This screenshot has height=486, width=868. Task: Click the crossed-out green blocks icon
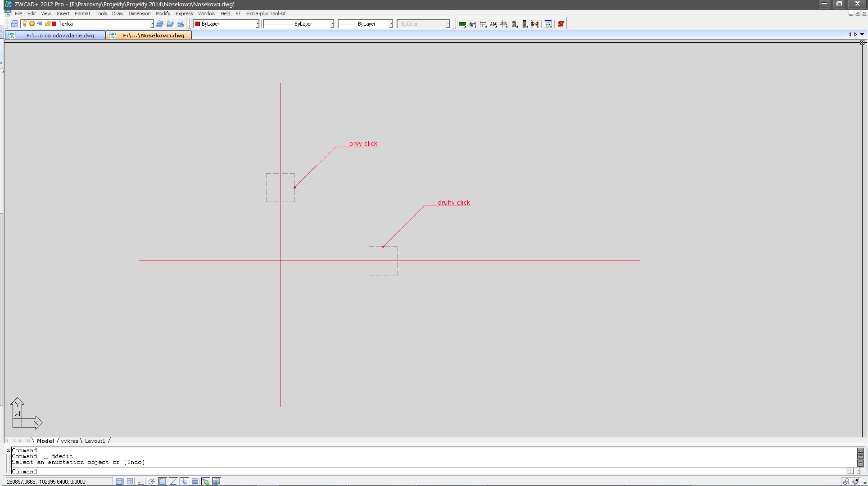[x=535, y=24]
